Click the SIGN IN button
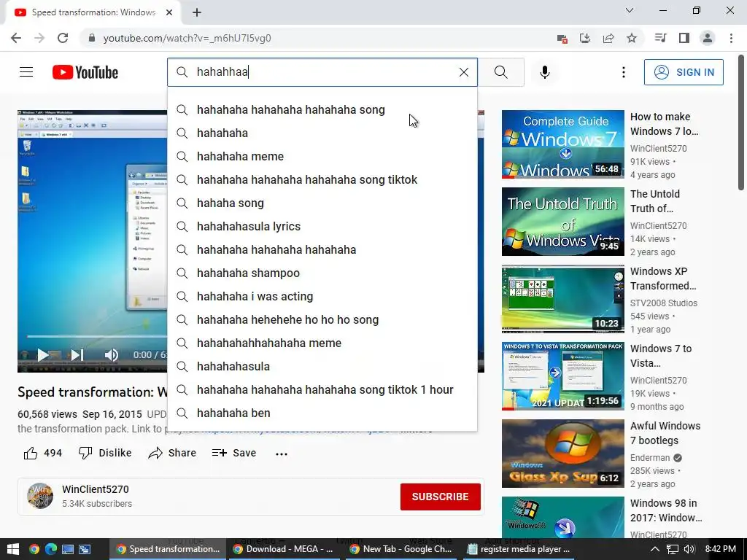 tap(684, 72)
